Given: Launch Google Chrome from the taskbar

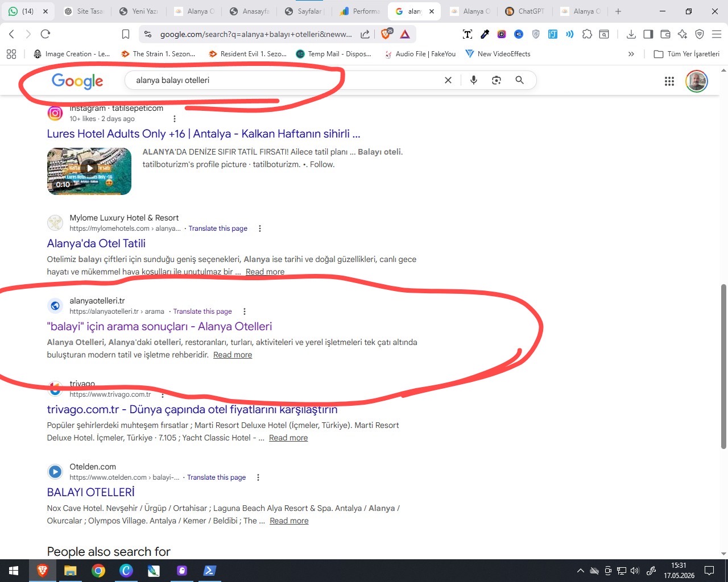Looking at the screenshot, I should click(98, 571).
